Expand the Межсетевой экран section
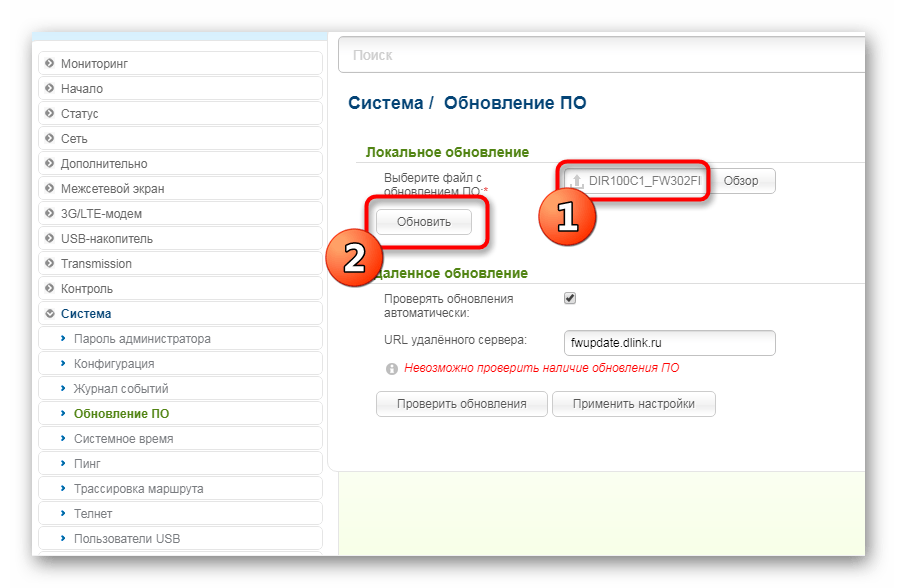 (x=112, y=189)
